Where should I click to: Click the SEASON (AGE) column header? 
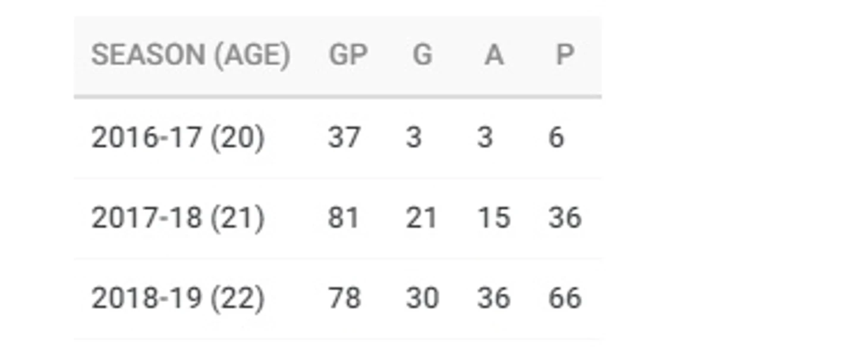coord(190,55)
